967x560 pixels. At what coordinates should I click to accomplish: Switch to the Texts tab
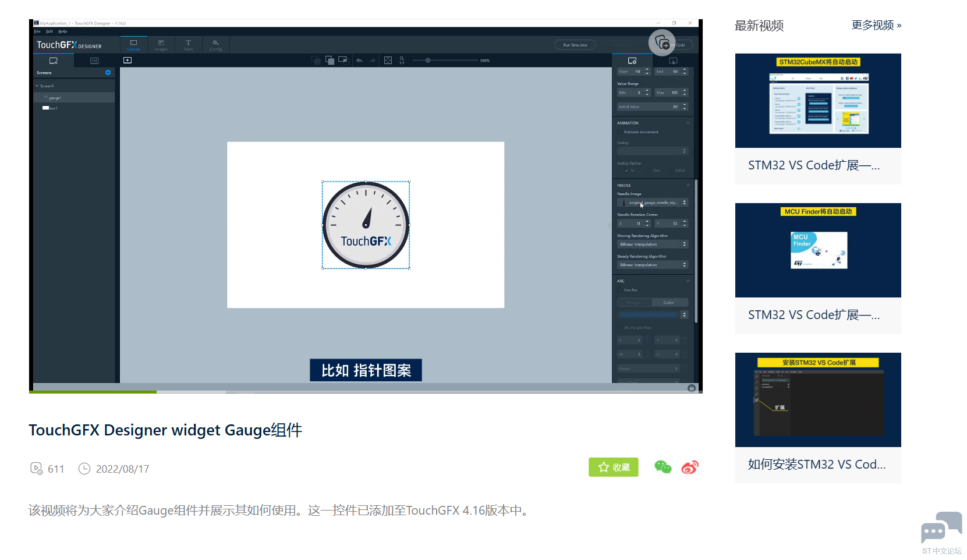[188, 45]
